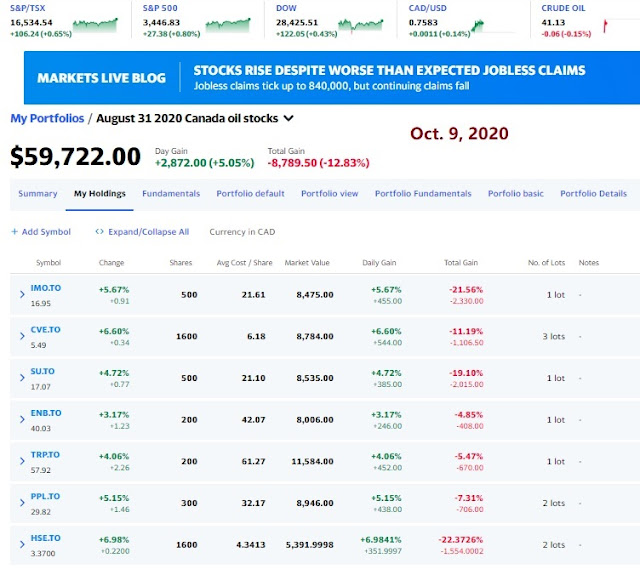Click the Expand/Collapse All arrows icon
Screen dimensions: 640x575
point(99,232)
